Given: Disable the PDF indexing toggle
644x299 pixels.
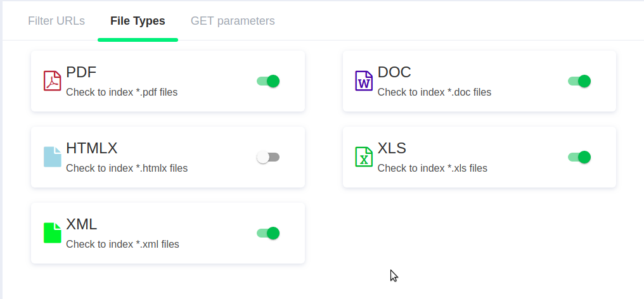Looking at the screenshot, I should 268,81.
